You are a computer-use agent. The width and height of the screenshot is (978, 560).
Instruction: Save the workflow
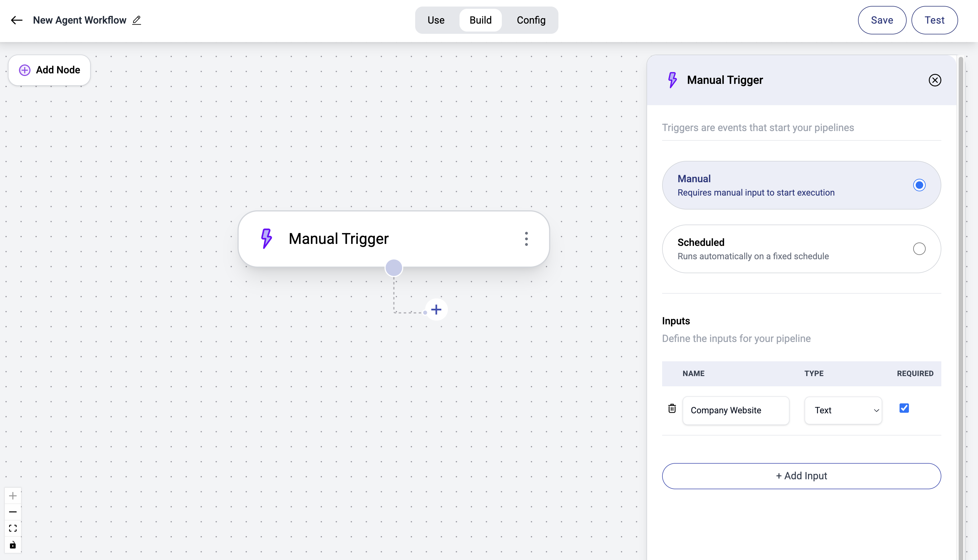coord(882,20)
